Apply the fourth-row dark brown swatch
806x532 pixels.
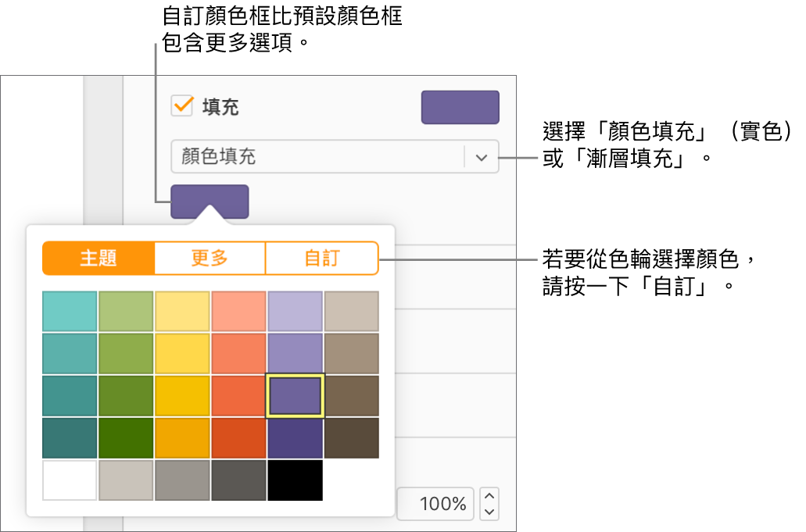click(x=352, y=438)
